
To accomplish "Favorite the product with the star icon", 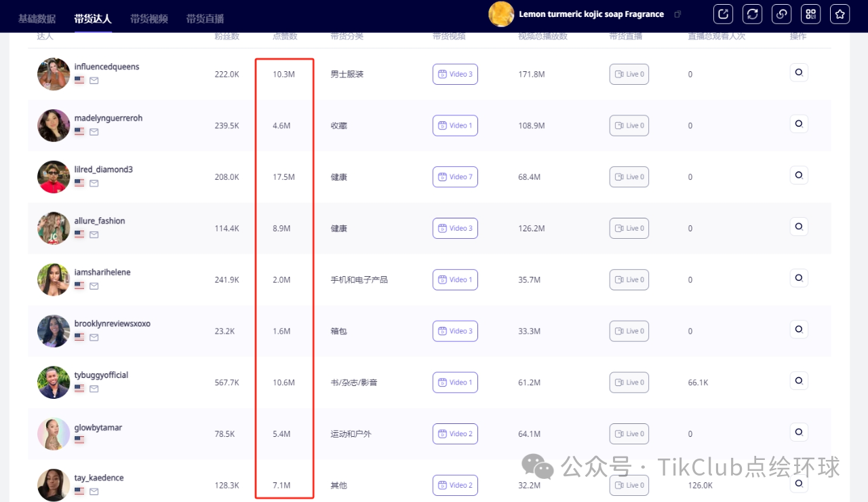I will coord(840,14).
